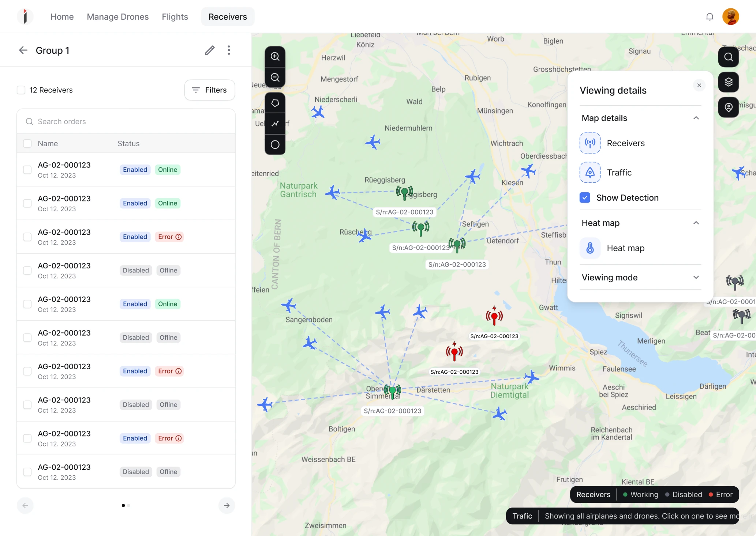Collapse the Map details section
Viewport: 756px width, 536px height.
(x=696, y=118)
